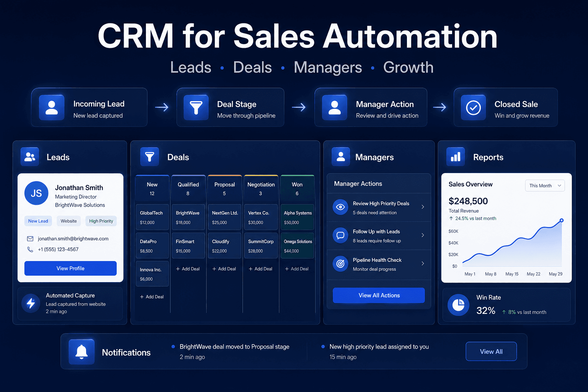
Task: Click the end data point on revenue chart
Action: (x=562, y=220)
